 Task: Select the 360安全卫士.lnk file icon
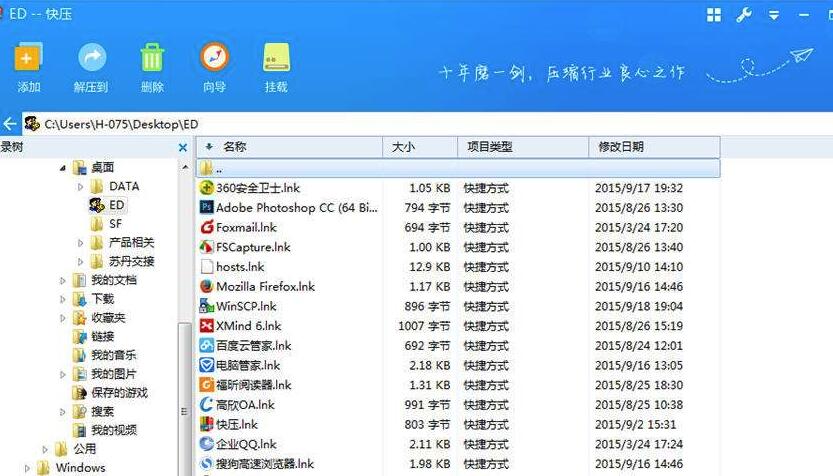tap(206, 188)
